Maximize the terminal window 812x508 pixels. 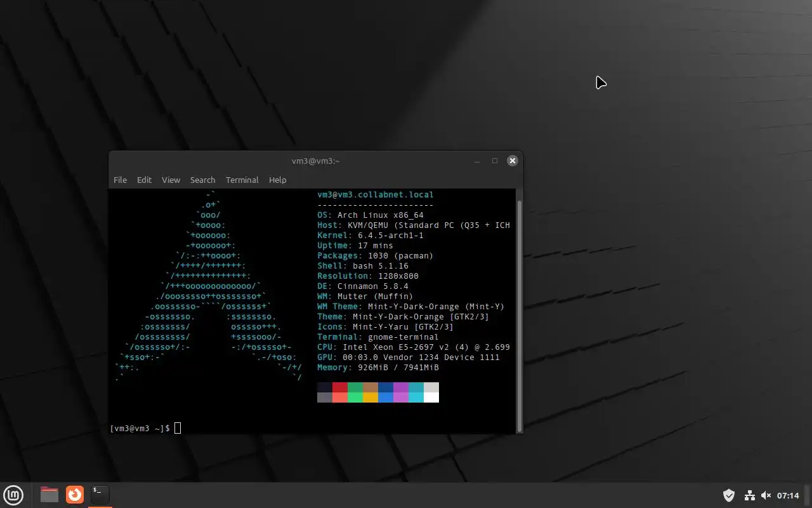(495, 161)
